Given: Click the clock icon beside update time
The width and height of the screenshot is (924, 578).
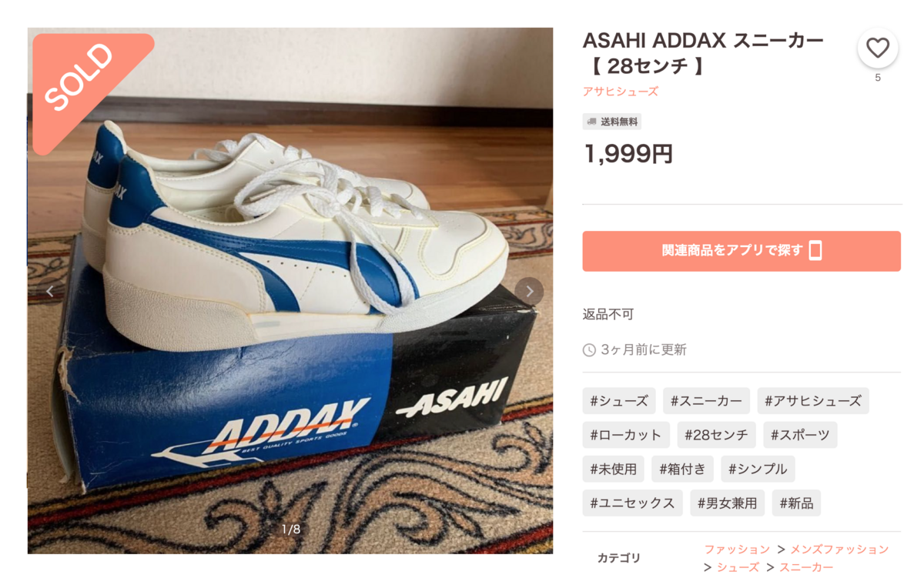Looking at the screenshot, I should (x=589, y=350).
